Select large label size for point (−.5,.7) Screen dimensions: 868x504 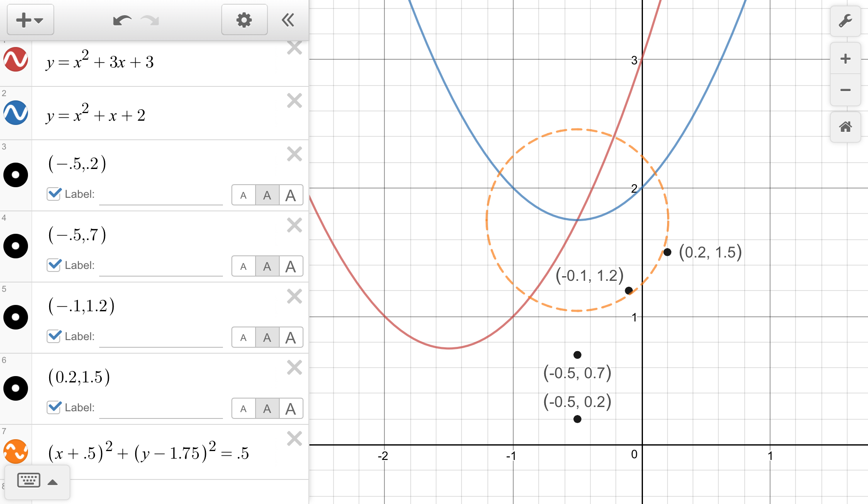(x=291, y=266)
